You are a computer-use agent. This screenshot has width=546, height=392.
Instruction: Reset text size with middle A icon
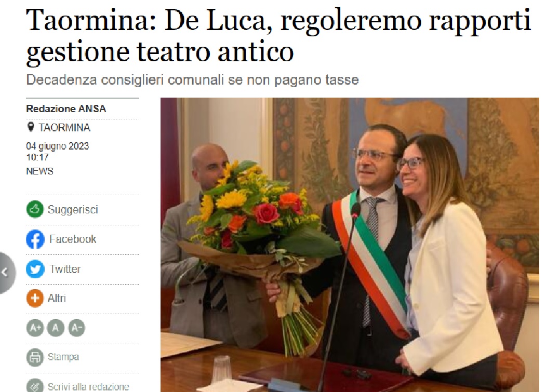coord(56,328)
